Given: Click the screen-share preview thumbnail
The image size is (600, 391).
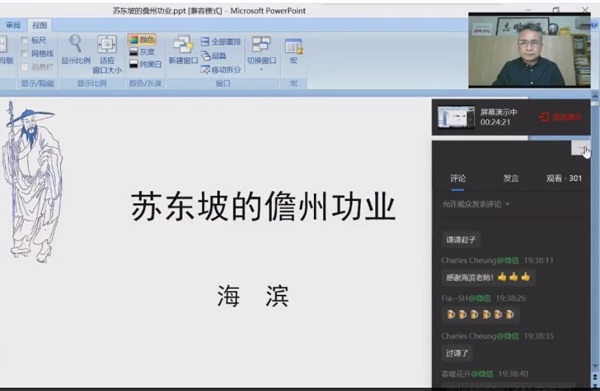Looking at the screenshot, I should click(x=456, y=117).
